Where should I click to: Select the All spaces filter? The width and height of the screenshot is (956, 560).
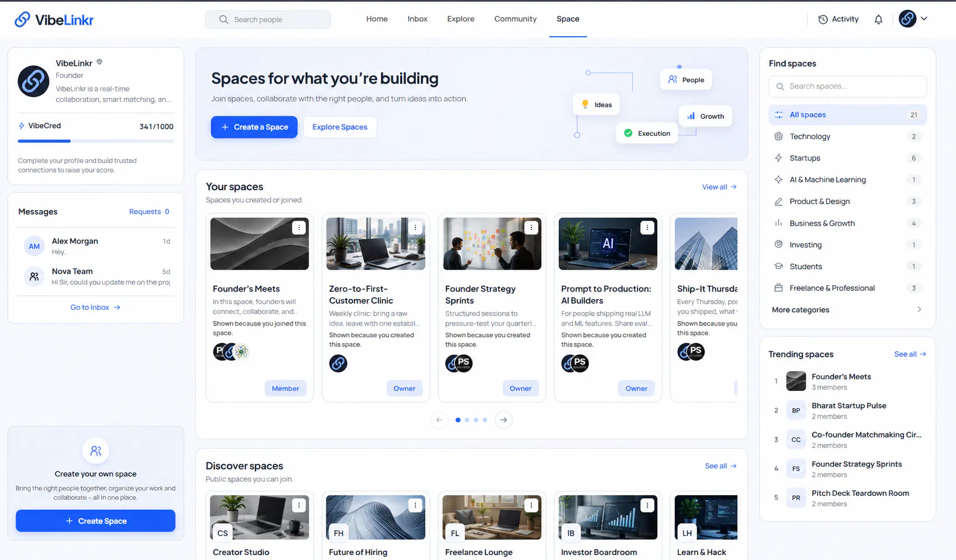848,115
